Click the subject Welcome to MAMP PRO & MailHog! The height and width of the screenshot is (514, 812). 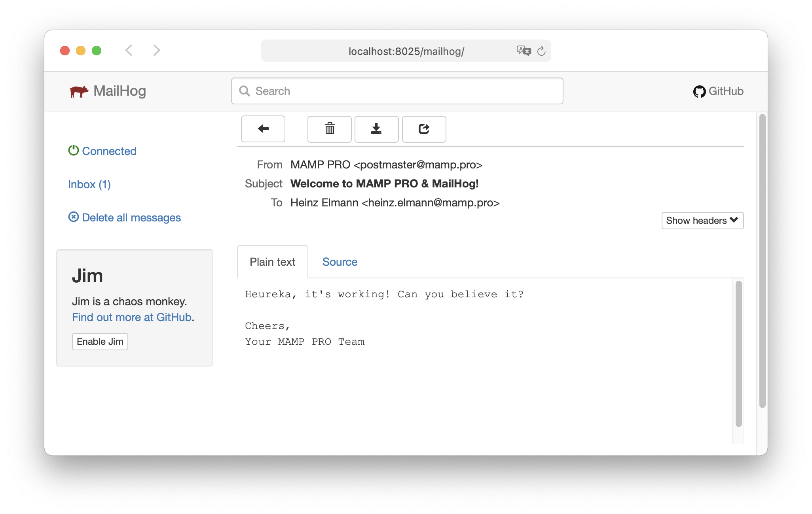tap(384, 183)
